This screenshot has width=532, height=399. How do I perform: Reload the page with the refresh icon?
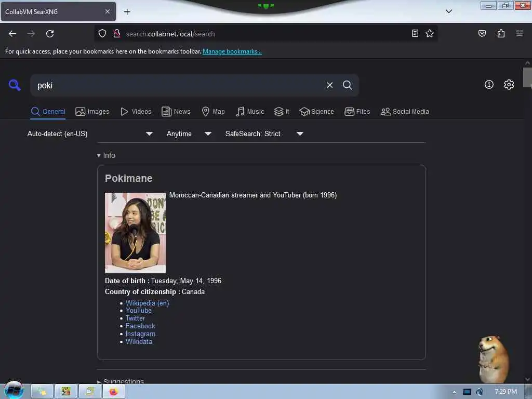coord(50,34)
